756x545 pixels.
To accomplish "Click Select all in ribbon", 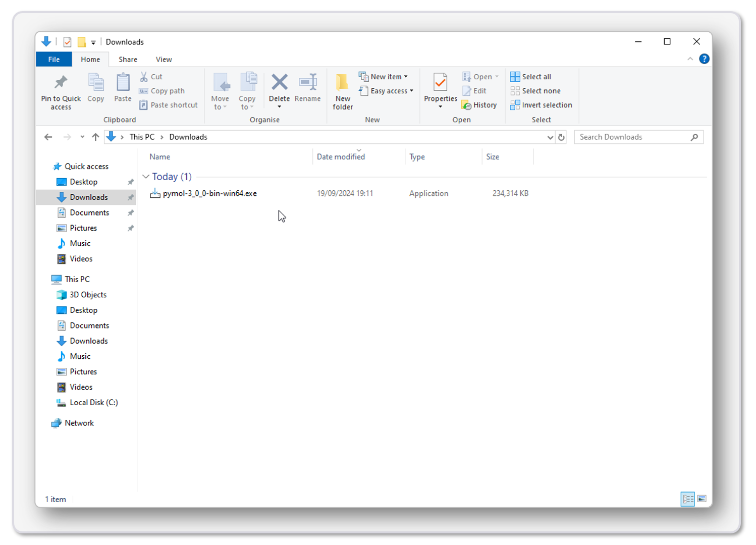I will pos(530,77).
